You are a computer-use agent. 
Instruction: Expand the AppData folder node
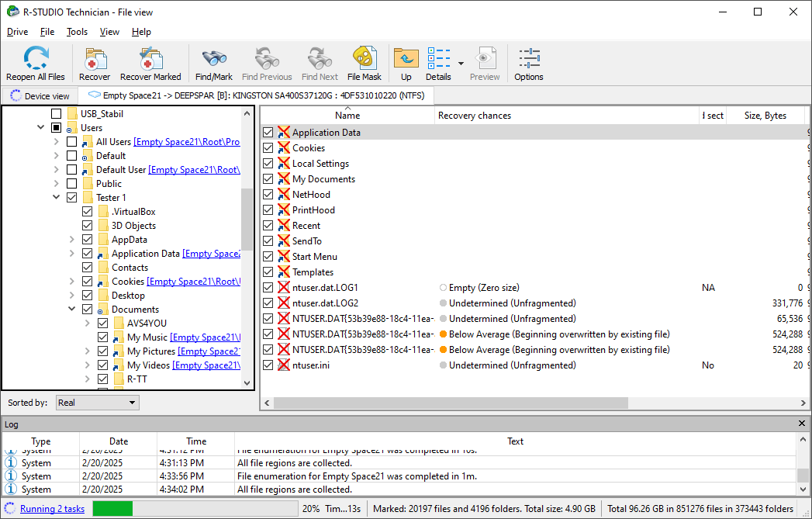[72, 239]
